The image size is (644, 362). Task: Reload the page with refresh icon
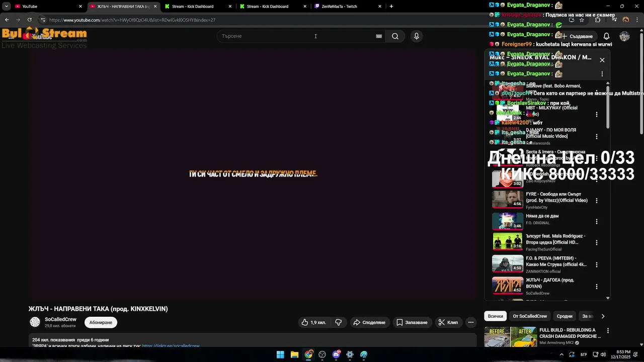[x=29, y=20]
